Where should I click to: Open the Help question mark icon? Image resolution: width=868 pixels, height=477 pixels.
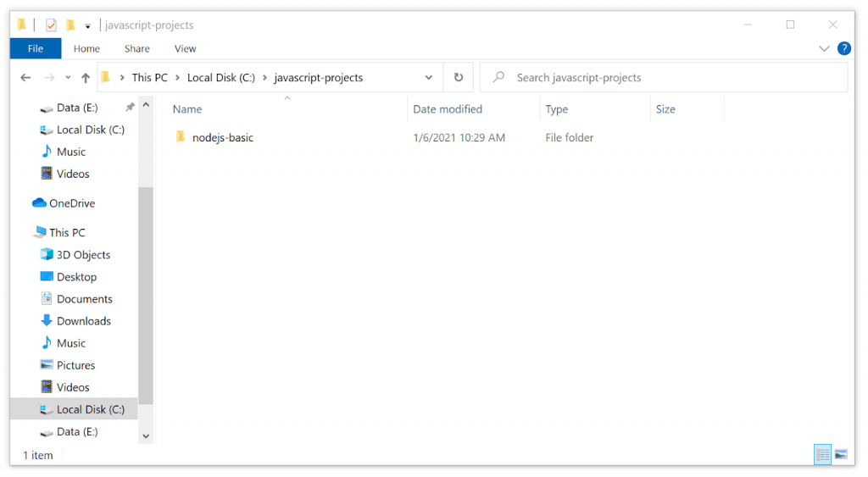tap(843, 48)
